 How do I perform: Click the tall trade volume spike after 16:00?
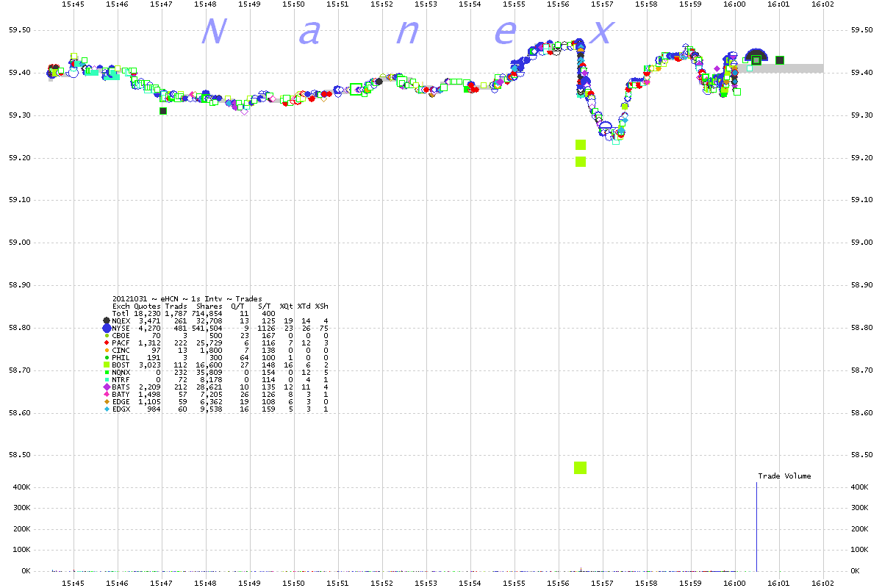tap(757, 526)
